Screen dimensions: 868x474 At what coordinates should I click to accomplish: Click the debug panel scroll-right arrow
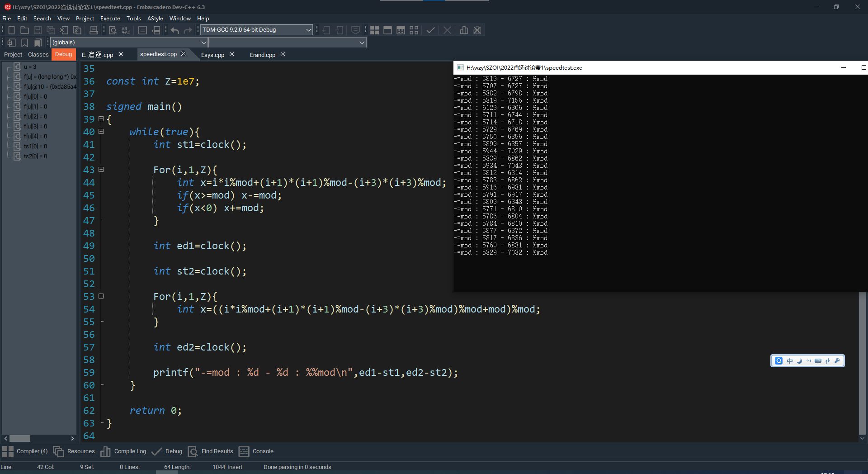coord(72,438)
